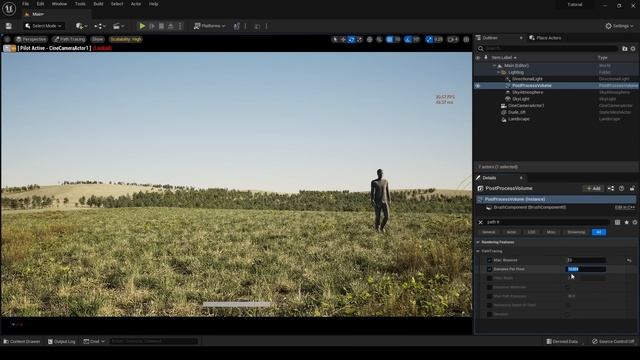Toggle grid snapping in the viewport
Screen dimensions: 640x360
click(390, 40)
